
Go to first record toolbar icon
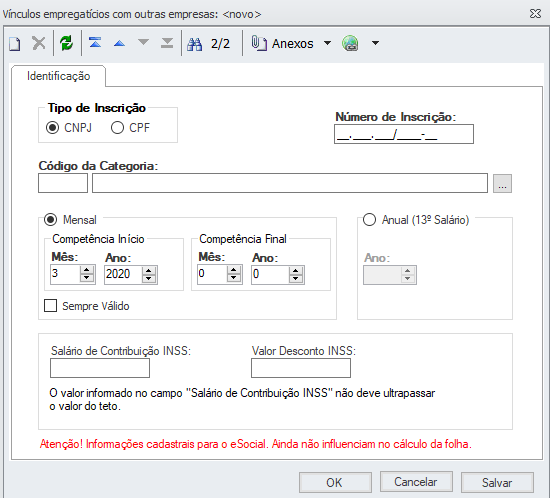pyautogui.click(x=95, y=43)
